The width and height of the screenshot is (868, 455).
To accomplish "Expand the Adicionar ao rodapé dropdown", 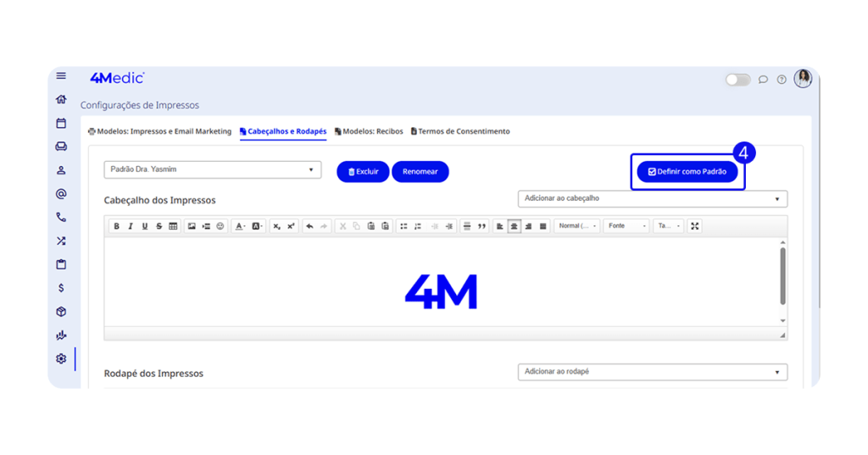I will coord(652,372).
